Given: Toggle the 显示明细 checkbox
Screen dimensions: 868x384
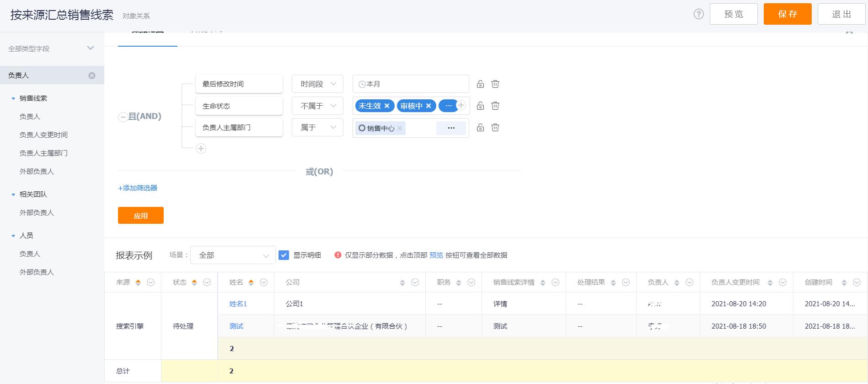Looking at the screenshot, I should [284, 255].
